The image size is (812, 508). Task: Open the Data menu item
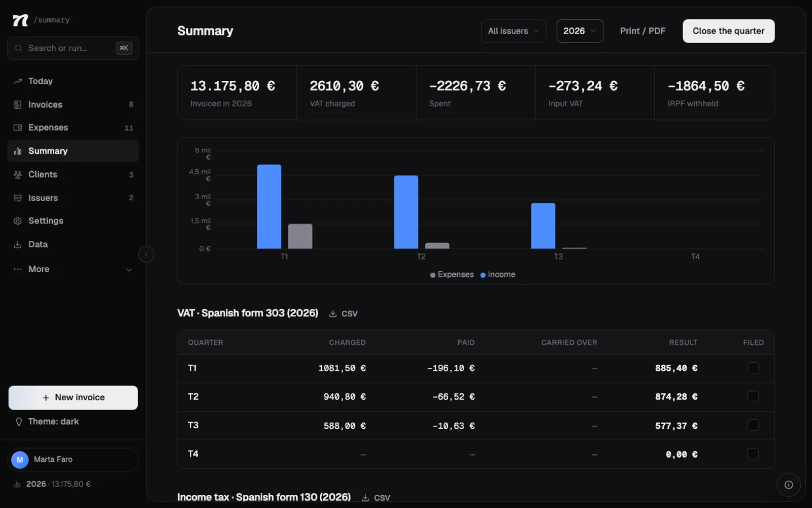pos(73,244)
